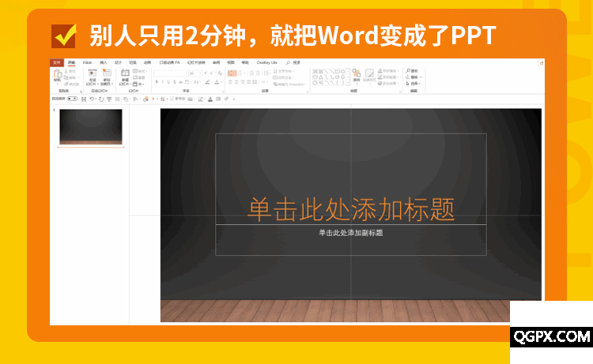593x364 pixels.
Task: Click the numbered list icon
Action: tap(240, 73)
